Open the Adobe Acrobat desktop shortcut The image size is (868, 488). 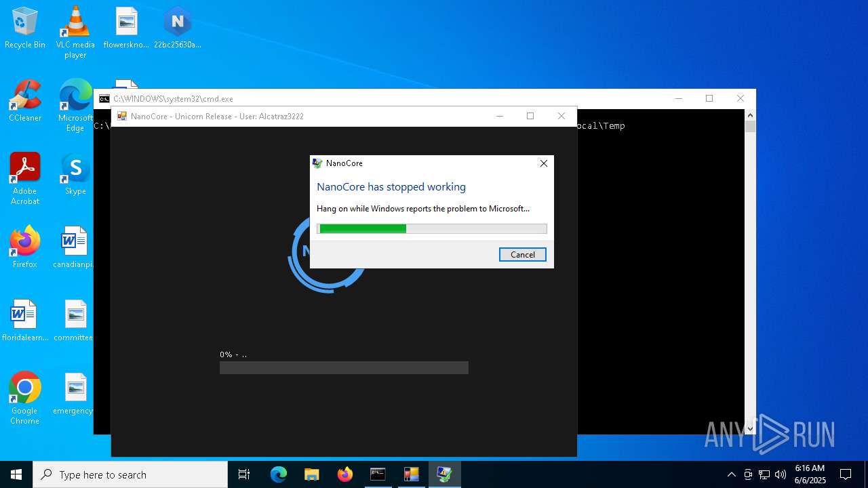click(25, 179)
